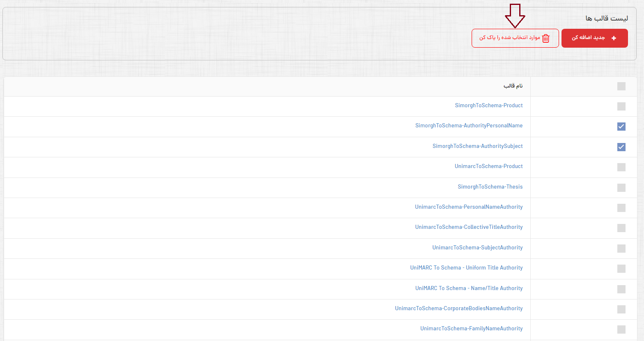
Task: Open UnimarcToSchema-PersonalNameAuthority link
Action: tap(469, 207)
